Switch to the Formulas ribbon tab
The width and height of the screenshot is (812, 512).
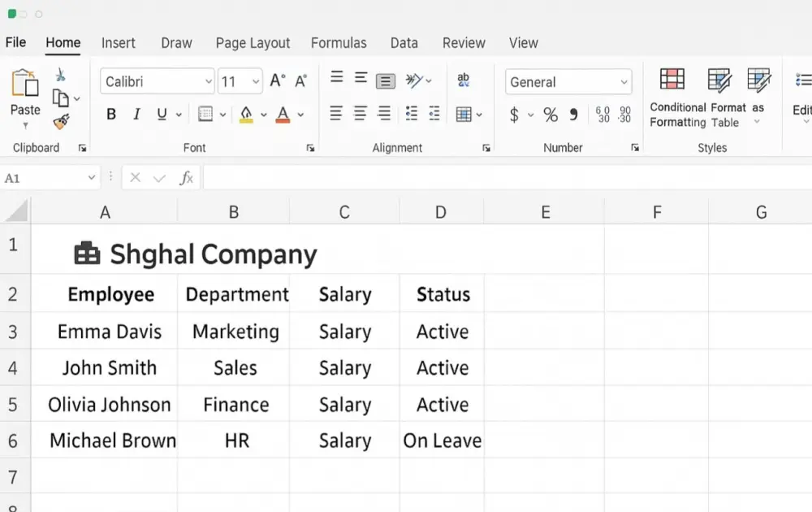click(x=339, y=42)
